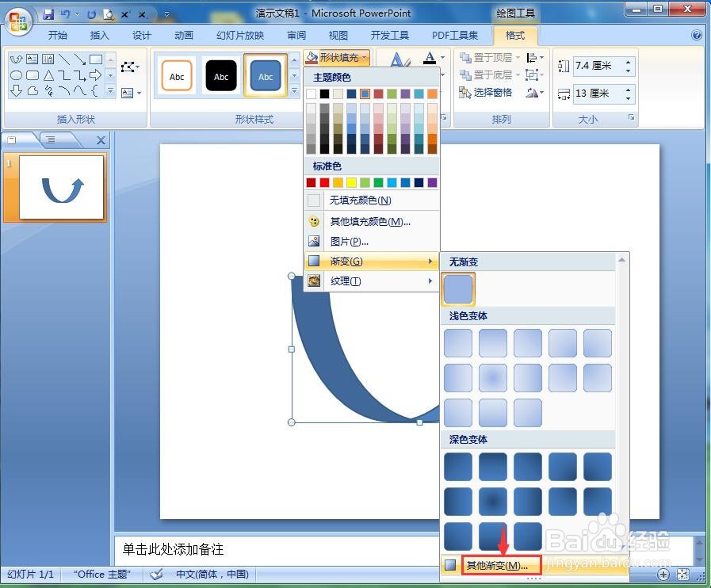Select the curve shape tool
The height and width of the screenshot is (588, 711).
80,91
